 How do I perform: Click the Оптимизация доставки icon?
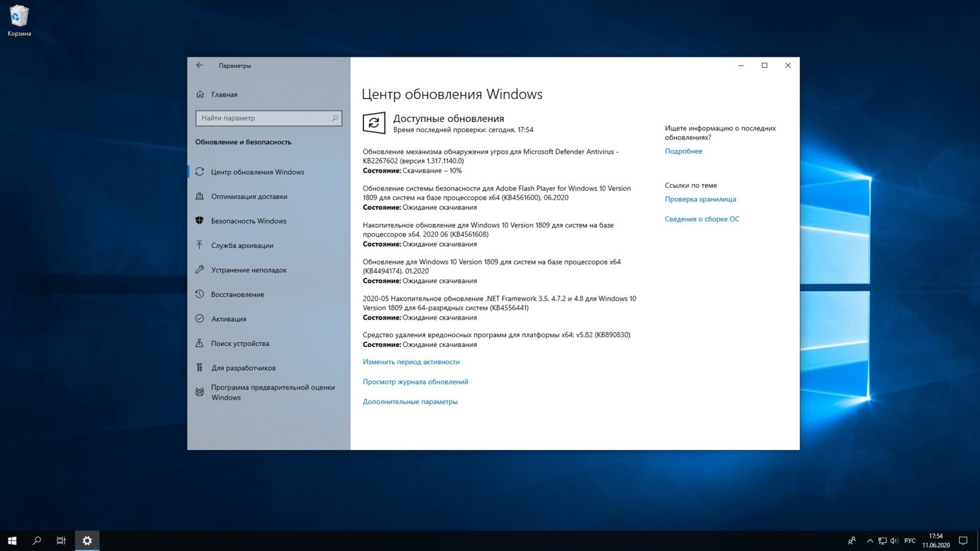(200, 197)
